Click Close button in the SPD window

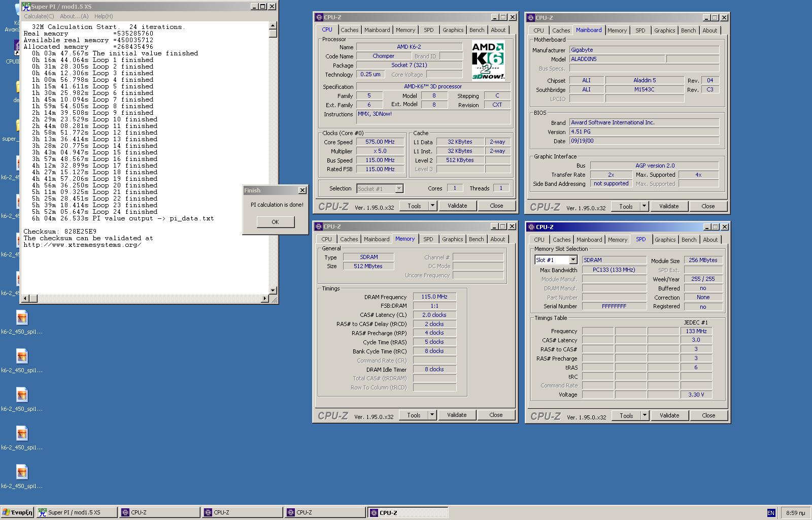[x=708, y=415]
